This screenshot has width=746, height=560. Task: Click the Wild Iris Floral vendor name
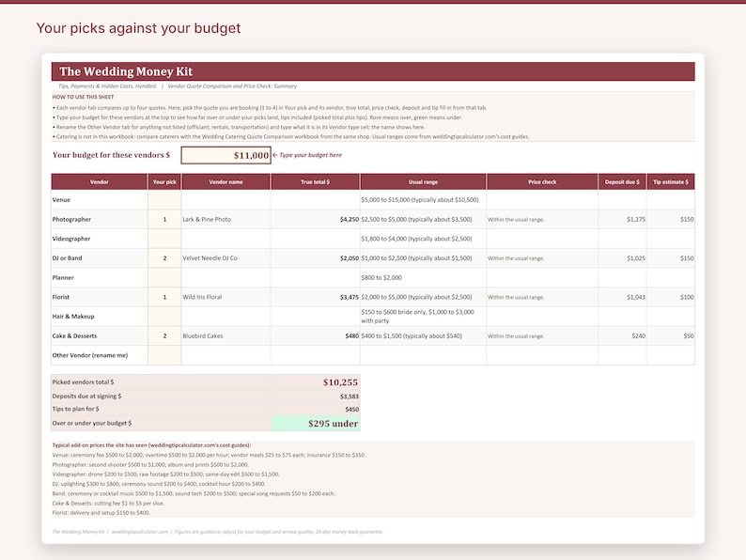pyautogui.click(x=202, y=297)
